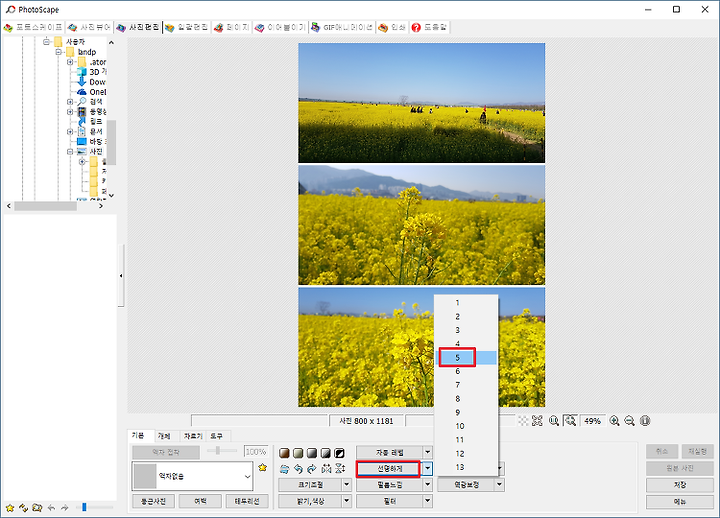Open the 필름느낌 dropdown arrow
Screen dimensions: 720x518
coord(428,485)
